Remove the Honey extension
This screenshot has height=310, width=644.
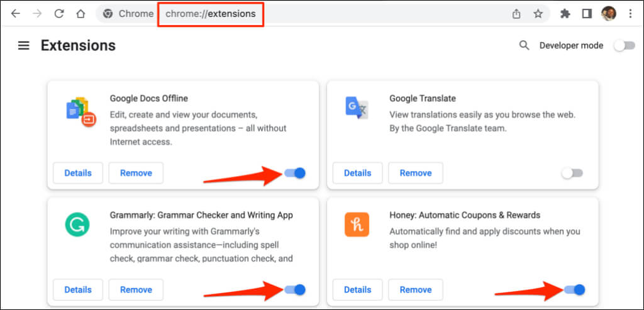(x=415, y=290)
